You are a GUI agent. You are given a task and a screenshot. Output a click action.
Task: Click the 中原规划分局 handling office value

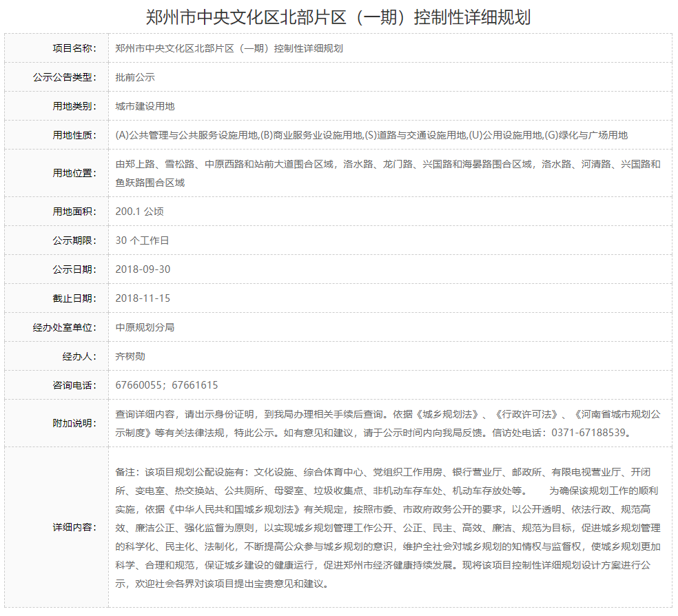[145, 327]
